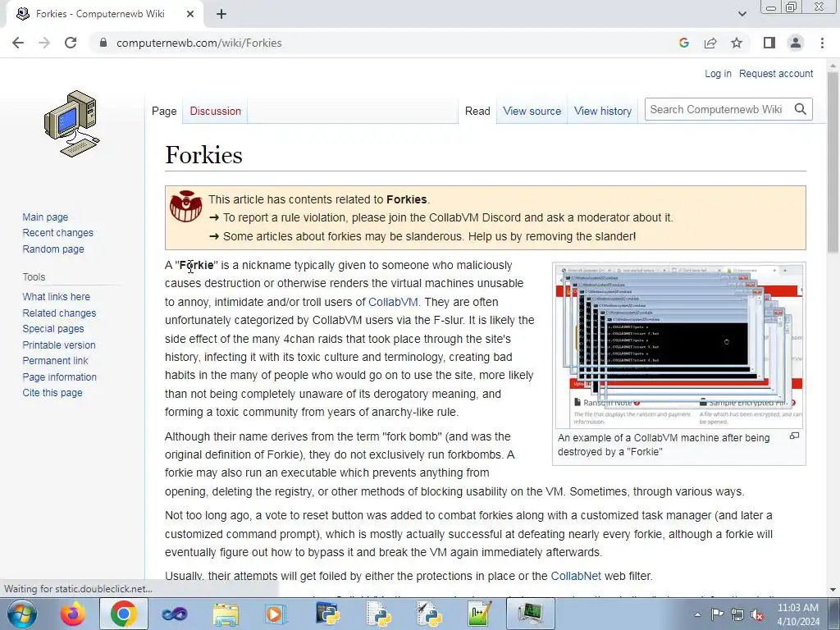Select the Forkies browser tab
The height and width of the screenshot is (630, 840).
(104, 14)
